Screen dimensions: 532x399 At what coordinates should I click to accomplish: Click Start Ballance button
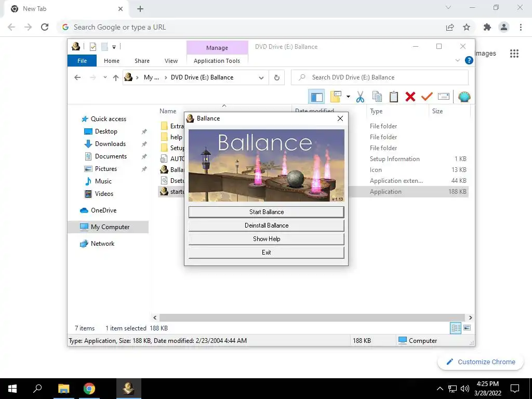[x=267, y=212]
